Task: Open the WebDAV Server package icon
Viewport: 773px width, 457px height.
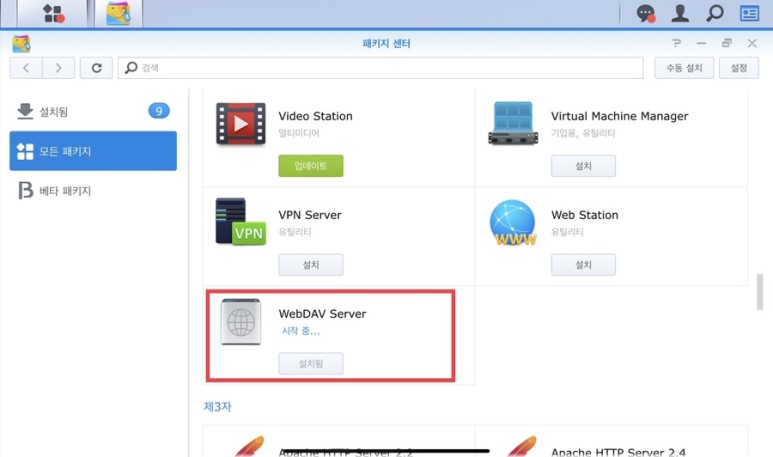Action: click(x=241, y=321)
